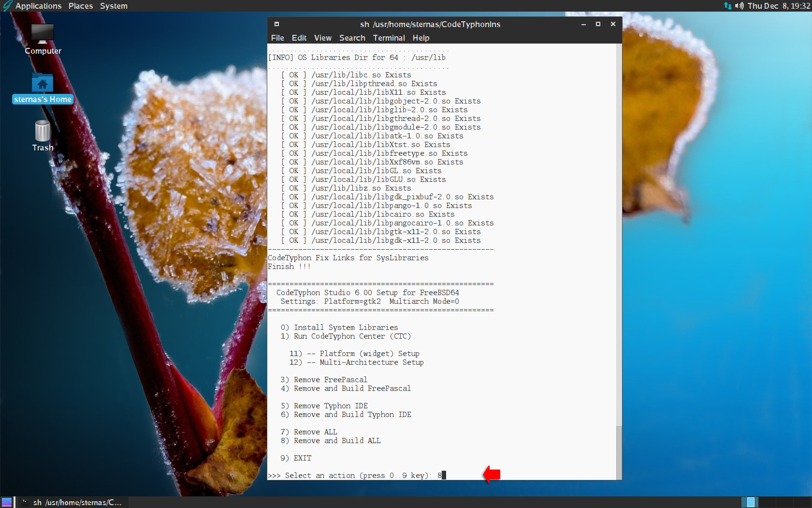Open the Terminal menu in menubar

click(389, 38)
